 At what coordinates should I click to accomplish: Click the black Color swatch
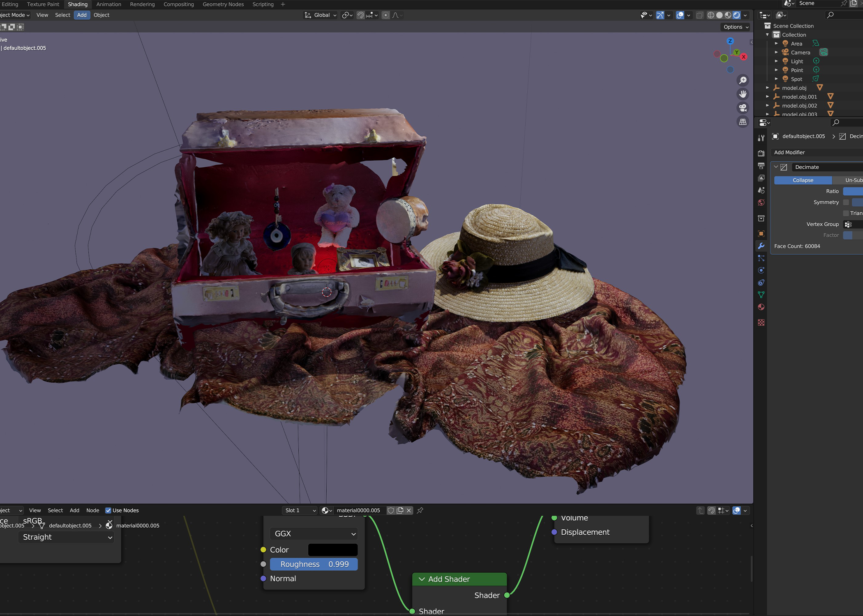[332, 549]
